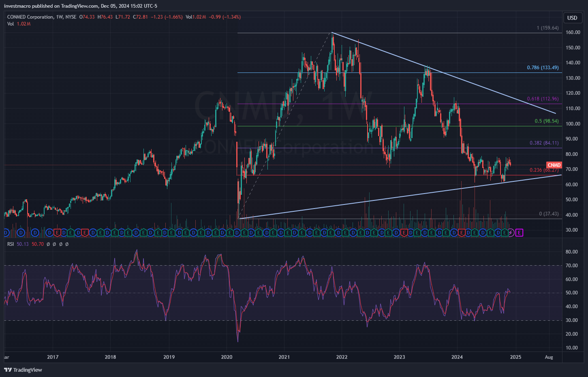Select the Fibonacci label 0.5 (98.54)
This screenshot has width=588, height=377.
click(547, 121)
